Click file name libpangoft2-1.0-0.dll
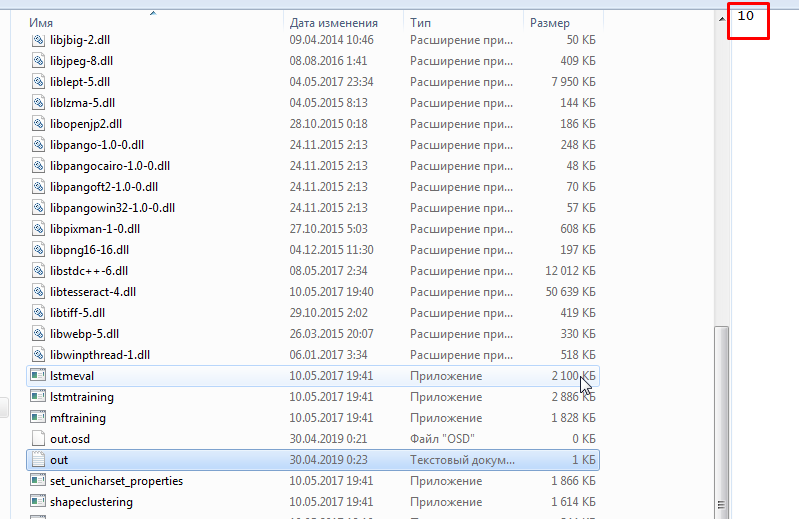This screenshot has width=799, height=519. click(104, 186)
